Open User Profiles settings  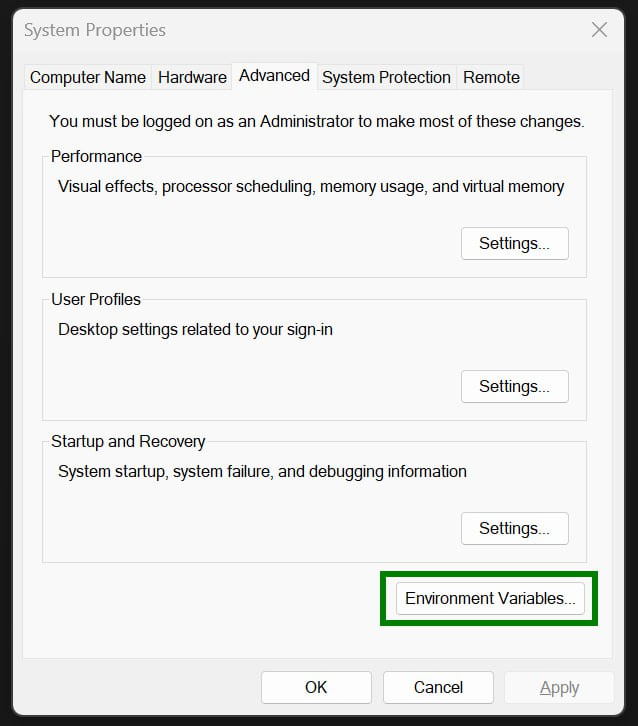(x=514, y=386)
